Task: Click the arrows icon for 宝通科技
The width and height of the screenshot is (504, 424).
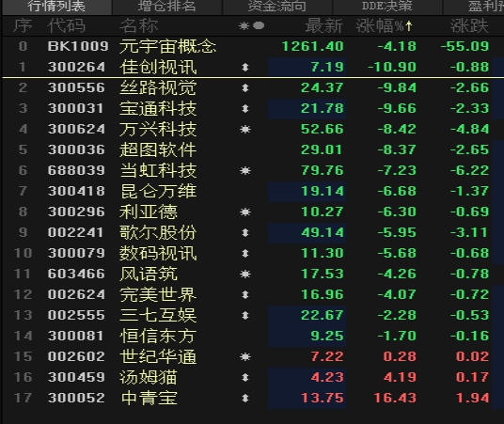Action: (x=245, y=109)
